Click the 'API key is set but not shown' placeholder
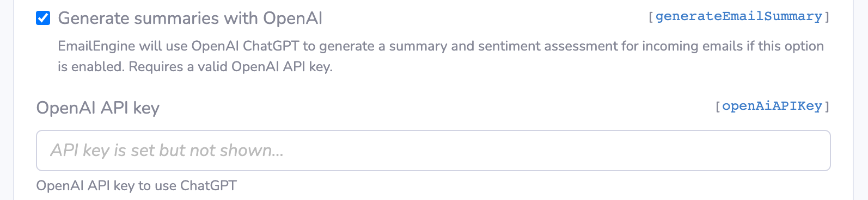This screenshot has height=200, width=868. [x=167, y=150]
